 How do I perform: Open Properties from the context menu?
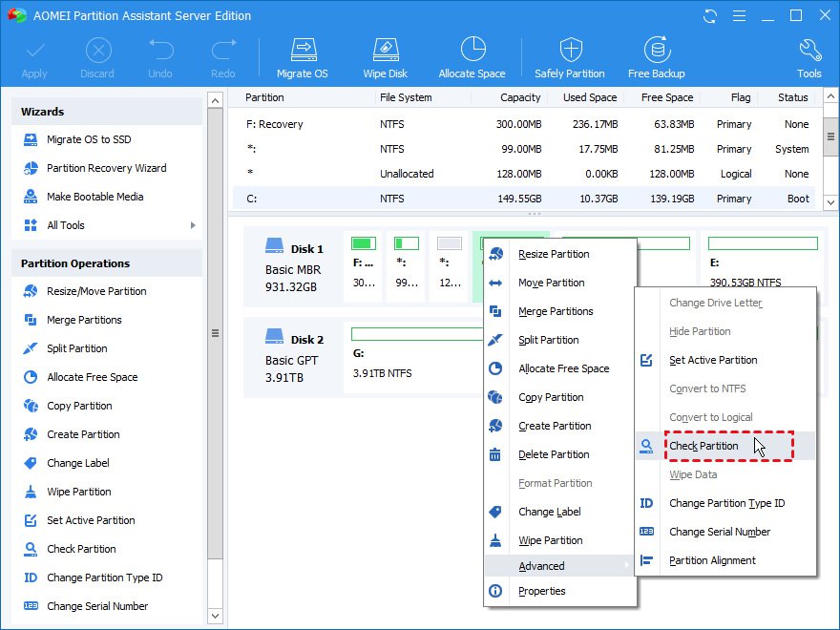(560, 592)
